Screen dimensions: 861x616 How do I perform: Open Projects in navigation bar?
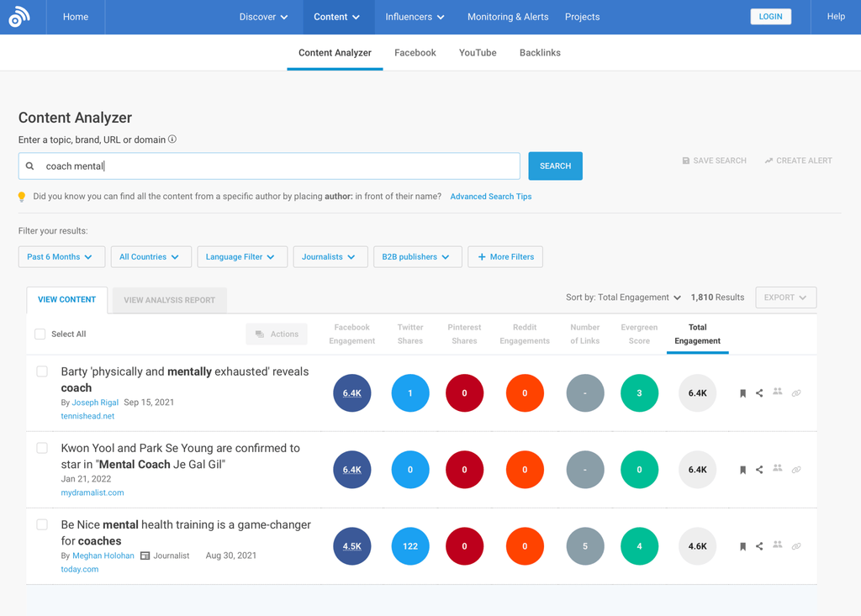point(582,17)
